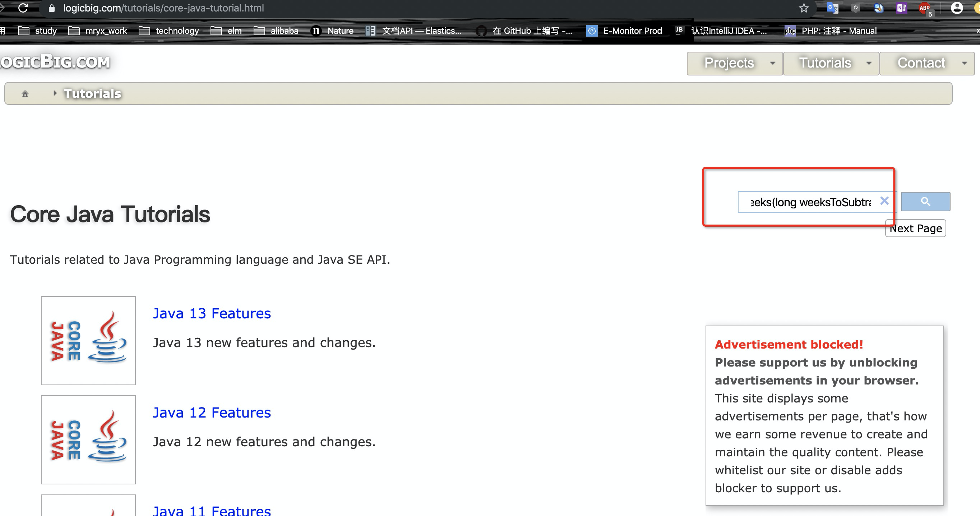This screenshot has height=516, width=980.
Task: Open the Java 13 Features link
Action: pos(212,313)
